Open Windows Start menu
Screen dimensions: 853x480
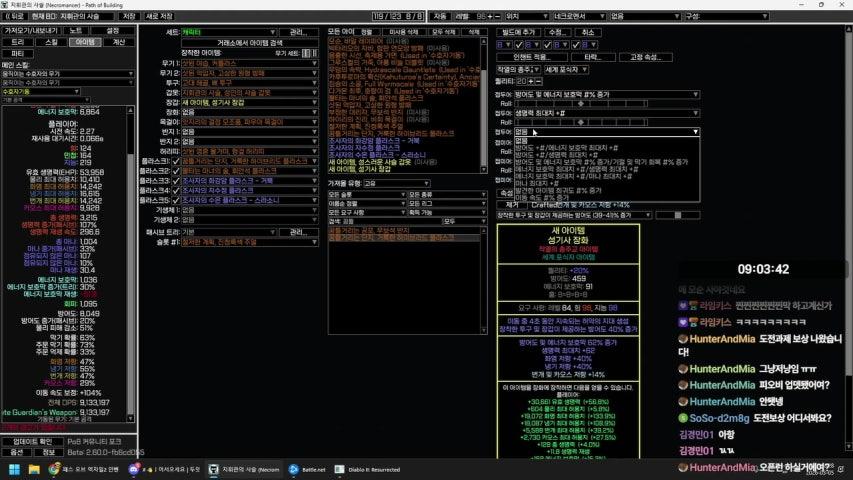(x=16, y=468)
